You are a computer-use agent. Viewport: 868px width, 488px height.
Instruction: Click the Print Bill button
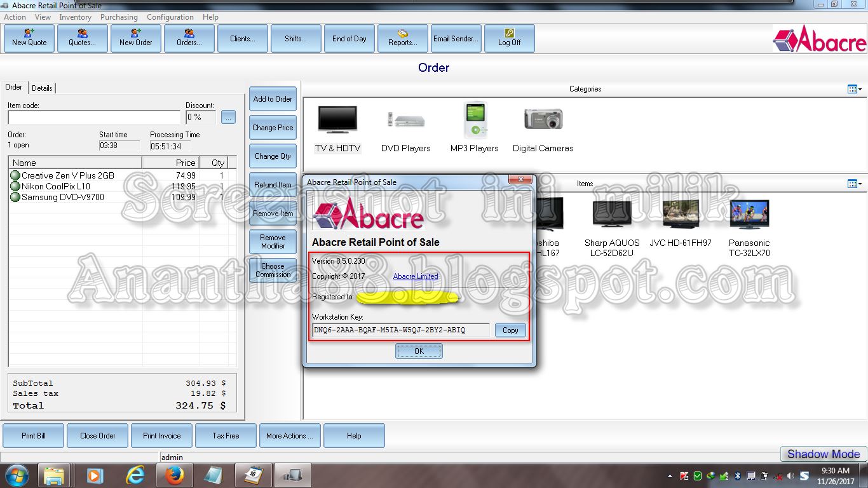tap(34, 436)
